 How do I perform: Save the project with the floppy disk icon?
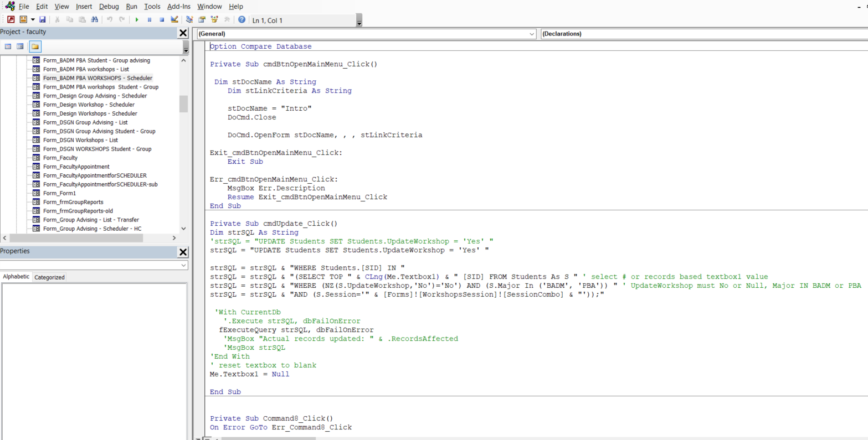tap(42, 19)
